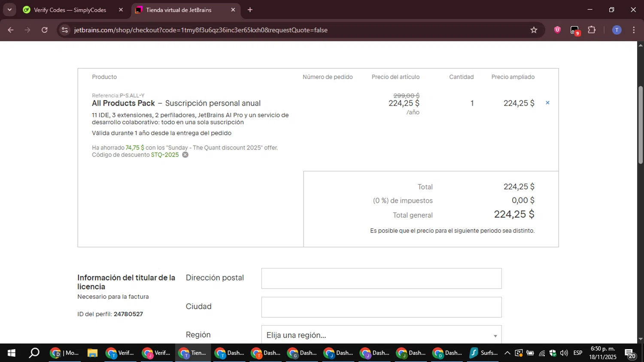Open Windows taskbar search
Image resolution: width=644 pixels, height=362 pixels.
pos(34,353)
